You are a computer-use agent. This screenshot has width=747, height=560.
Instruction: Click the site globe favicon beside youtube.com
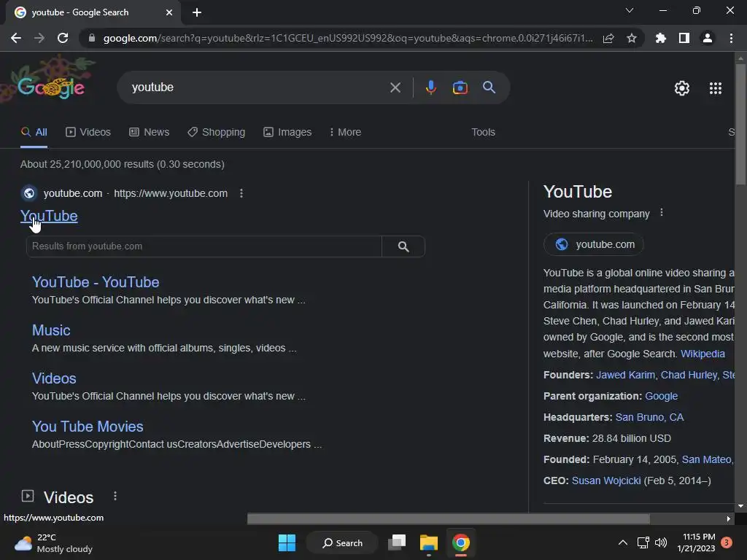[29, 193]
